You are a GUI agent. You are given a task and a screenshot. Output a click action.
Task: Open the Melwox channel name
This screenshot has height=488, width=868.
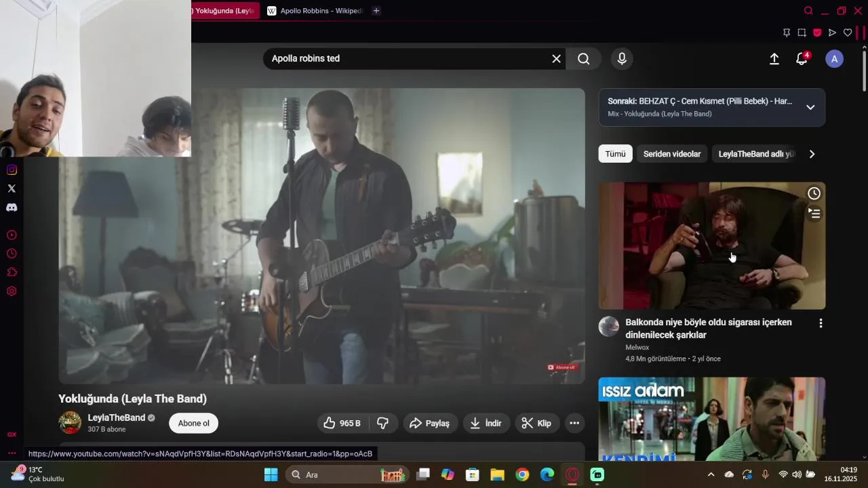click(x=637, y=348)
